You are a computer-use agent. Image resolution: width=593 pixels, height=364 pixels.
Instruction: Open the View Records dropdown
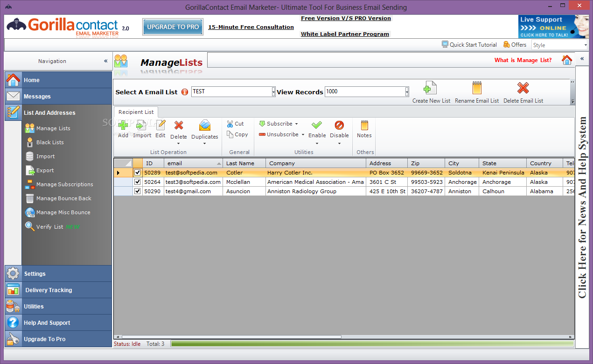click(x=407, y=92)
